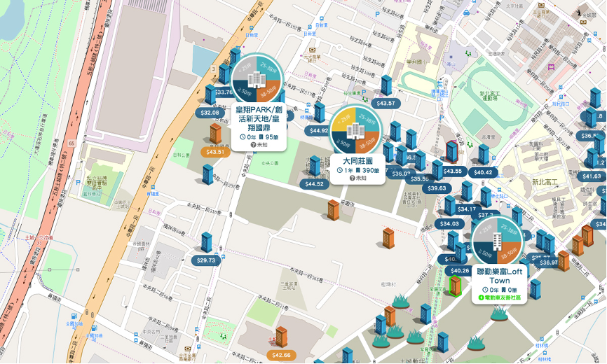Click the 中央公園 park label

(270, 164)
